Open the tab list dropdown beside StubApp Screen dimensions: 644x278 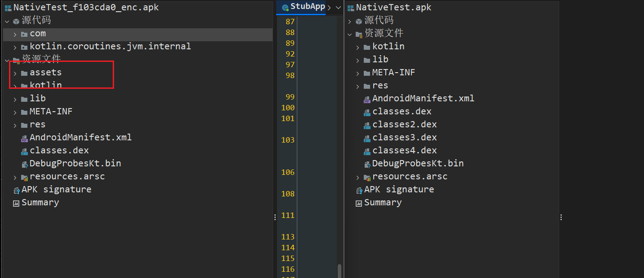coord(339,7)
